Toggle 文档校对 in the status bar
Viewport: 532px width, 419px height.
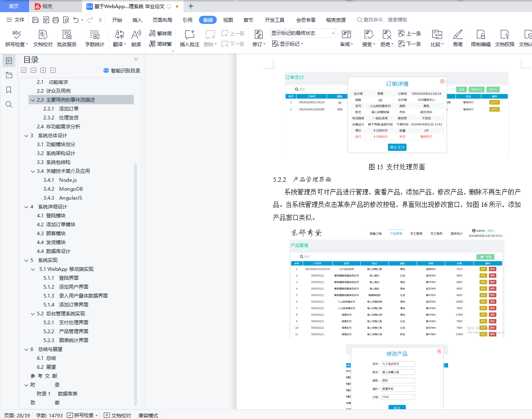pos(118,415)
